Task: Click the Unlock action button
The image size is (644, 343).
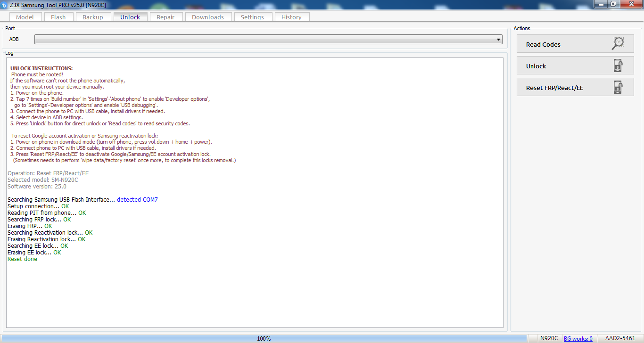Action: pos(575,66)
